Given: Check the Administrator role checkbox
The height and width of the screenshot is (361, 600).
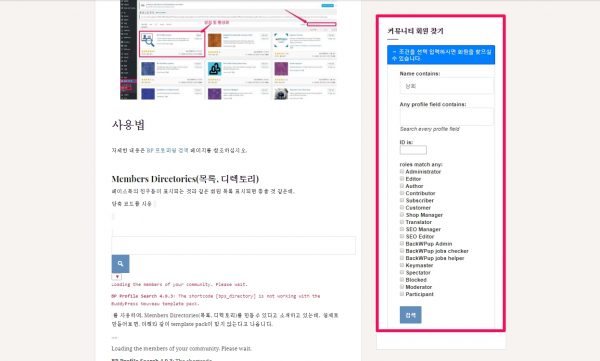Looking at the screenshot, I should (x=402, y=172).
